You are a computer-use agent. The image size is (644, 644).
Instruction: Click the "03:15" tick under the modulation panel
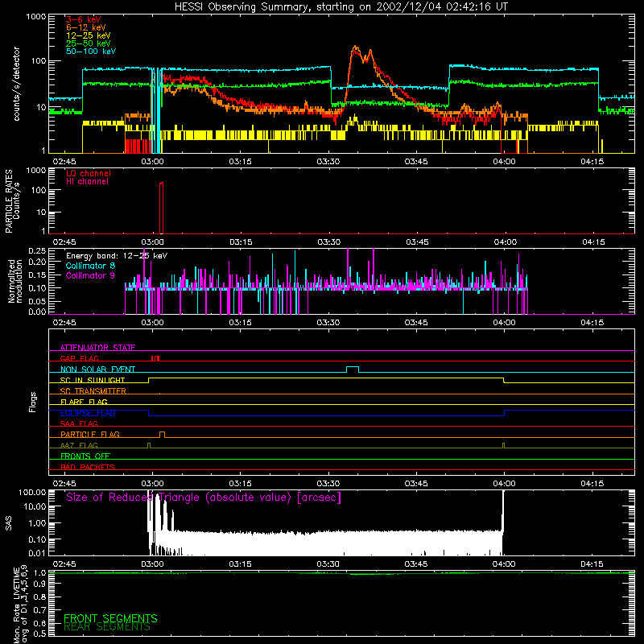(x=240, y=323)
